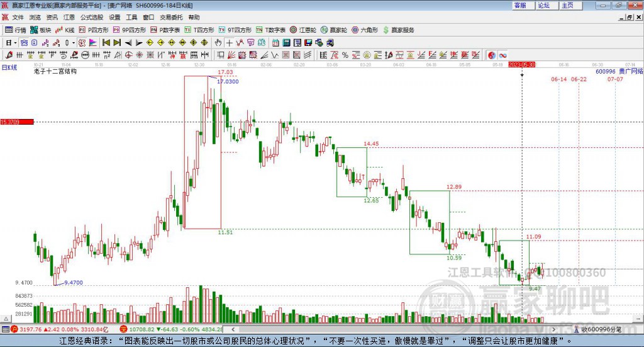The image size is (644, 347).
Task: Click the 9.4700 low price label
Action: [74, 283]
